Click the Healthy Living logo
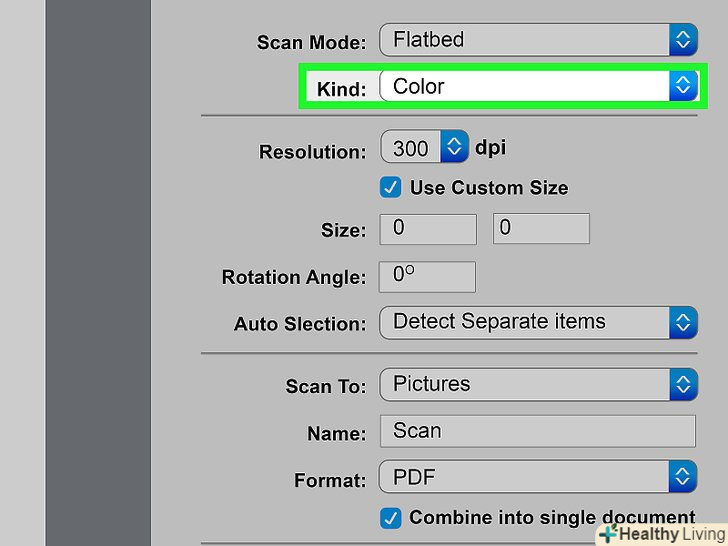Screen dimensions: 728x546 pyautogui.click(x=662, y=534)
